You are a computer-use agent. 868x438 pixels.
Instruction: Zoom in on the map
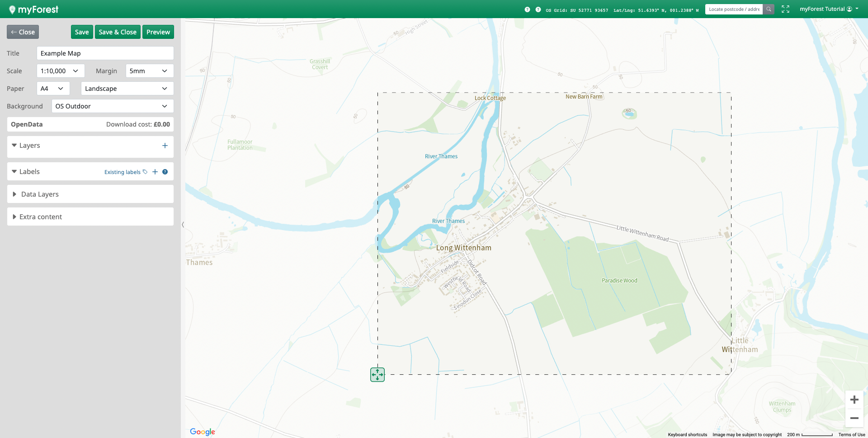click(854, 400)
